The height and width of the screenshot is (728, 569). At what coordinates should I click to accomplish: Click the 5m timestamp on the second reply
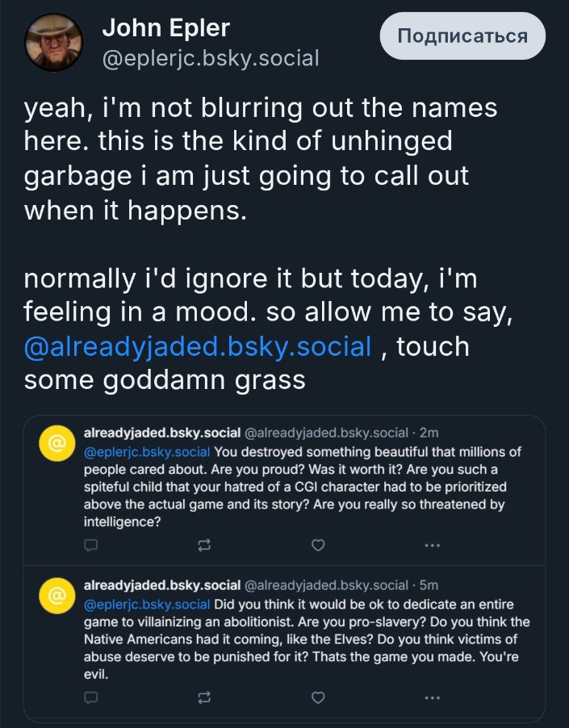429,585
